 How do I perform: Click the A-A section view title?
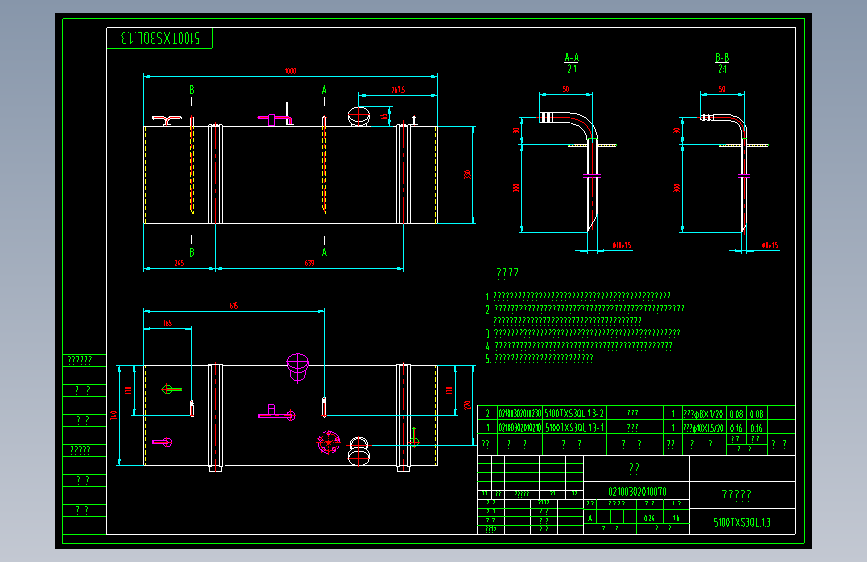pyautogui.click(x=572, y=58)
